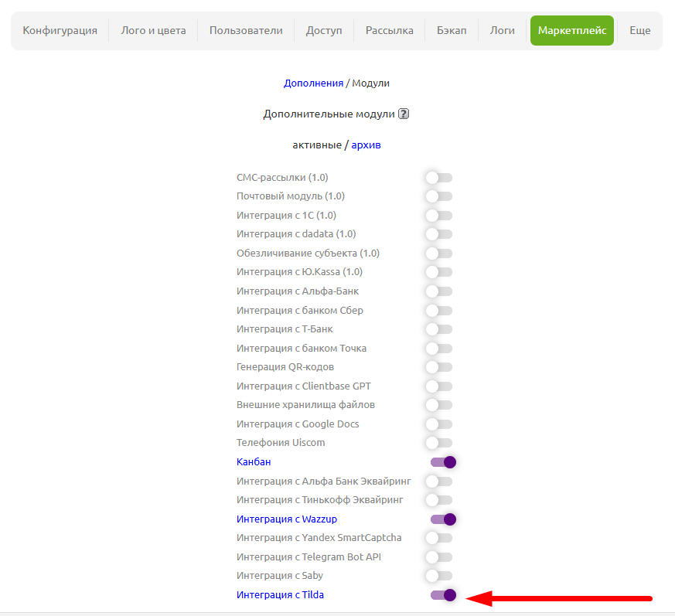The image size is (675, 616).
Task: Disable the Канбан module toggle
Action: point(443,462)
